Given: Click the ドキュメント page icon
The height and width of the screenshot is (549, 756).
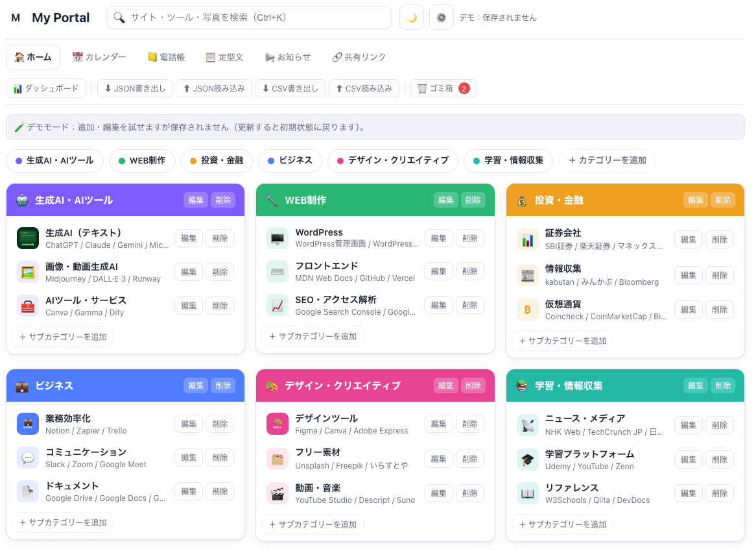Looking at the screenshot, I should (27, 492).
